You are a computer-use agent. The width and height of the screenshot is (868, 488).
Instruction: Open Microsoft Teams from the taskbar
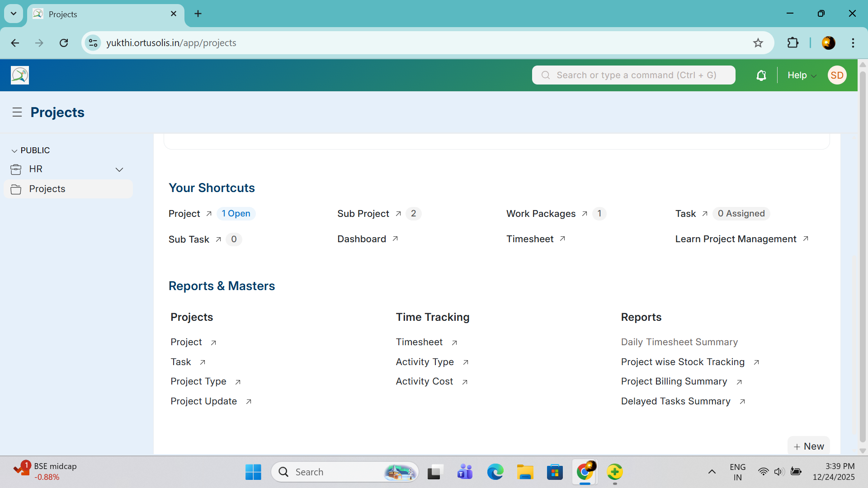pyautogui.click(x=465, y=472)
